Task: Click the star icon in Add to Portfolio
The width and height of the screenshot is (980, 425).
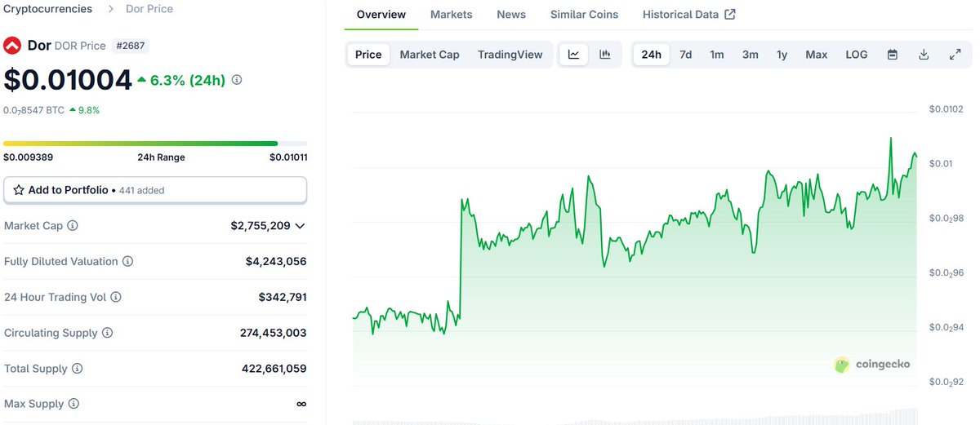Action: point(19,190)
